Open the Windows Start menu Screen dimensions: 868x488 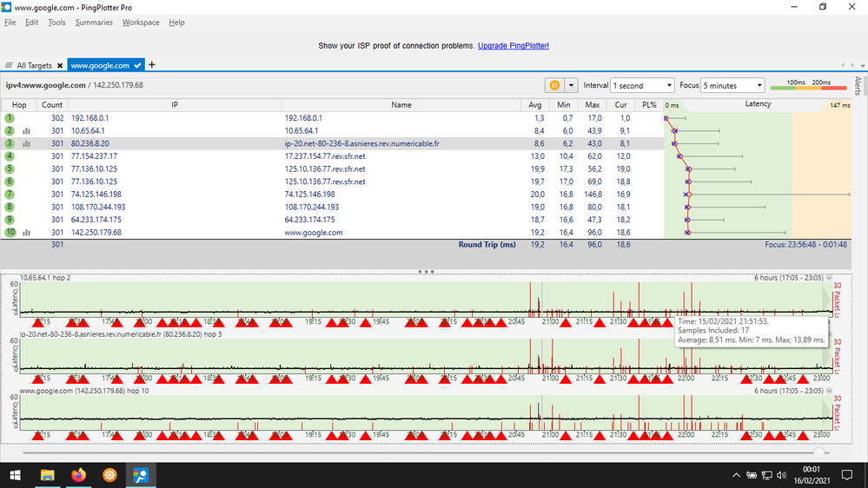click(15, 475)
